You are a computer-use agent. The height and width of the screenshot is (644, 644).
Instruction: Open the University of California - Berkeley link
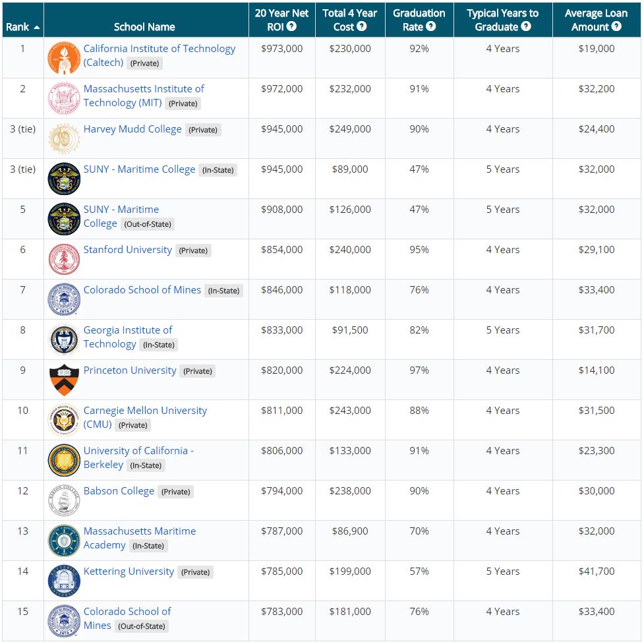coord(138,457)
